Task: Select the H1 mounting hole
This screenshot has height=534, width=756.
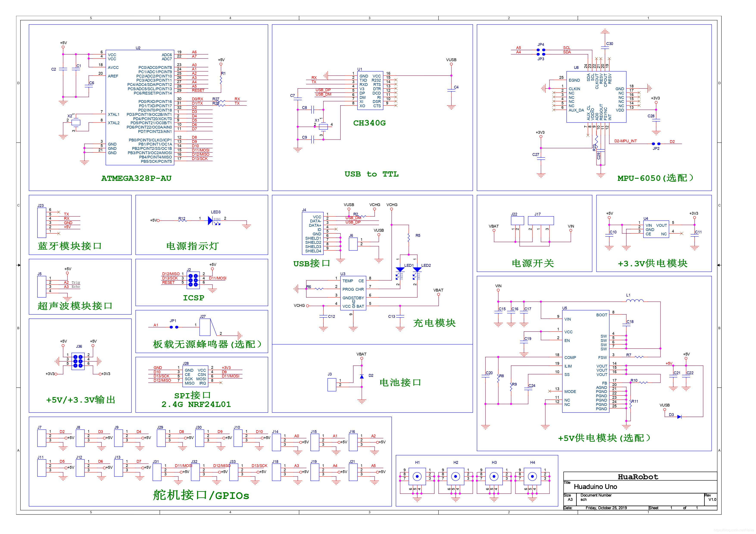Action: coord(417,476)
